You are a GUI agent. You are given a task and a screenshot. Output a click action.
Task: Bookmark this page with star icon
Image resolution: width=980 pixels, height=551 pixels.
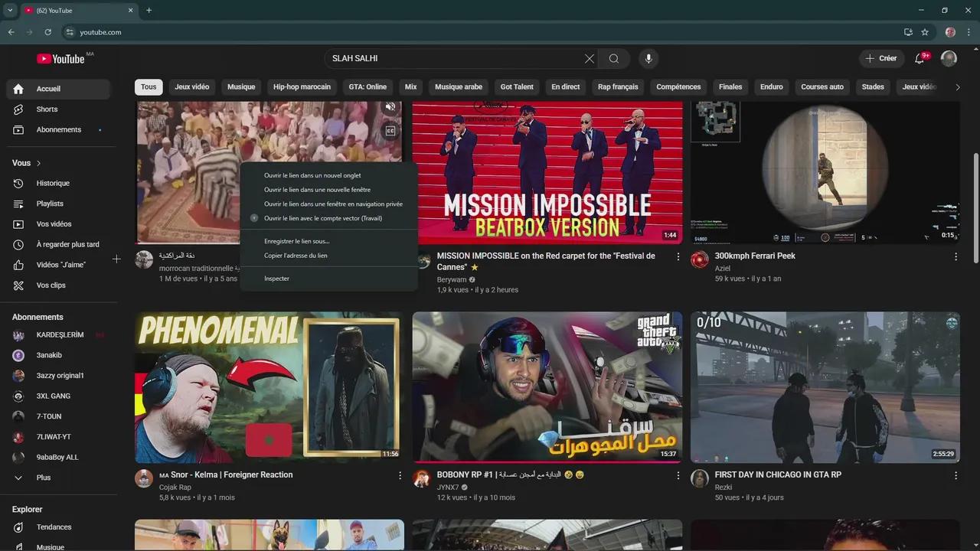click(925, 32)
